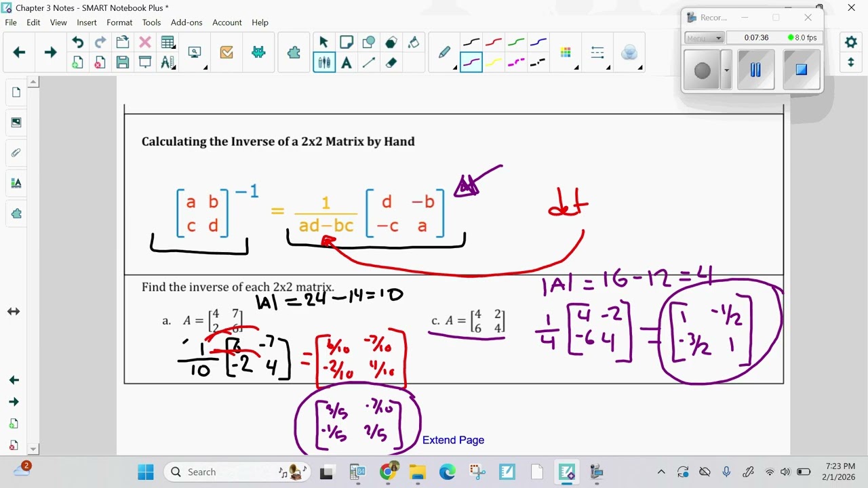Select the Pens tool
Screen dimensions: 868x488
click(324, 63)
